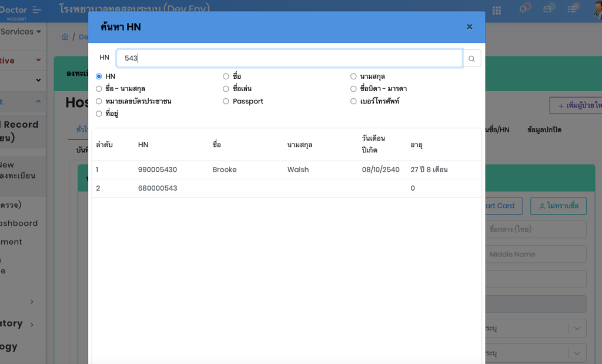Select the นามสกุล radio option

[x=353, y=76]
